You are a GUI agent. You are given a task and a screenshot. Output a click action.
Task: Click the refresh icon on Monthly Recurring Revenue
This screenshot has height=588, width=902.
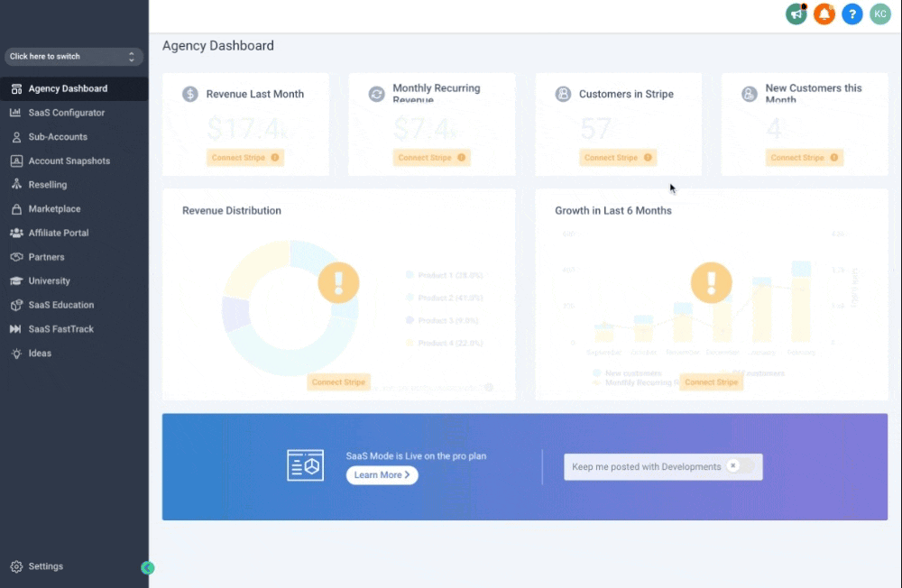click(x=376, y=94)
